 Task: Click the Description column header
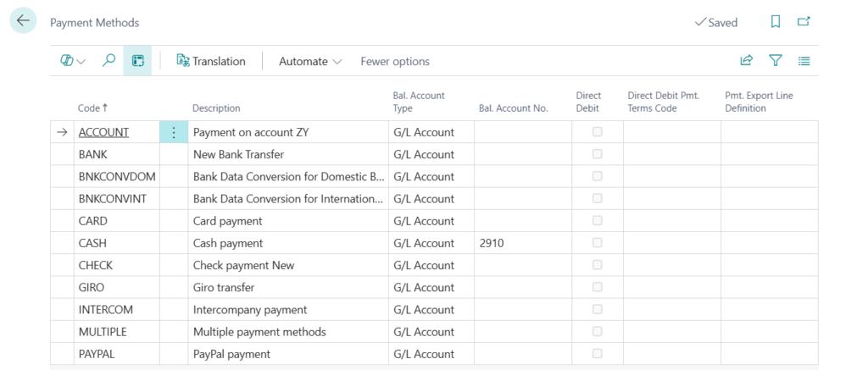point(216,108)
